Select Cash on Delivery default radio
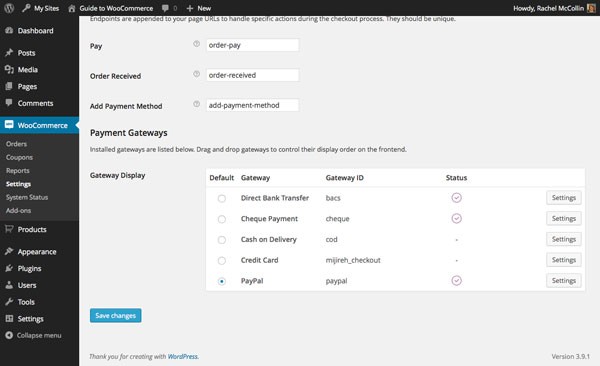Viewport: 600px width, 366px height. point(222,240)
